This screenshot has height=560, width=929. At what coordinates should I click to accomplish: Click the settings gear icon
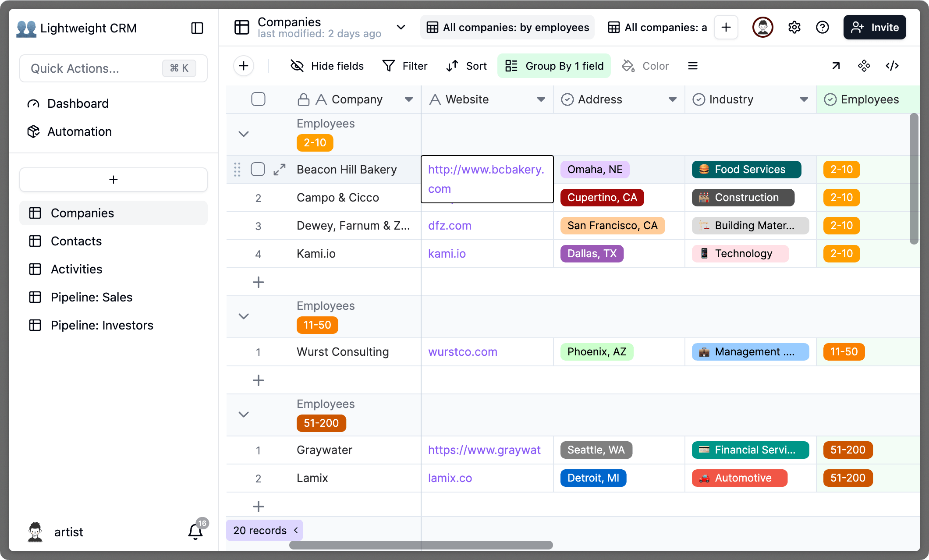tap(794, 28)
